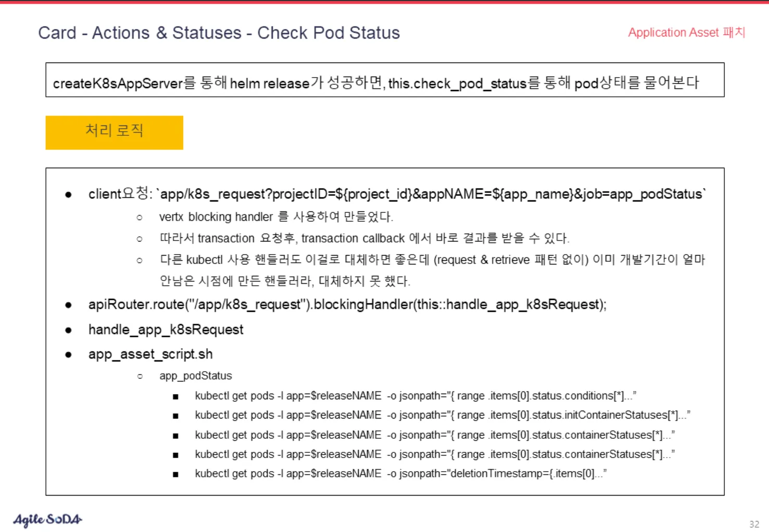
Task: Click the kubectl line with initContainerStatuses
Action: (x=442, y=415)
